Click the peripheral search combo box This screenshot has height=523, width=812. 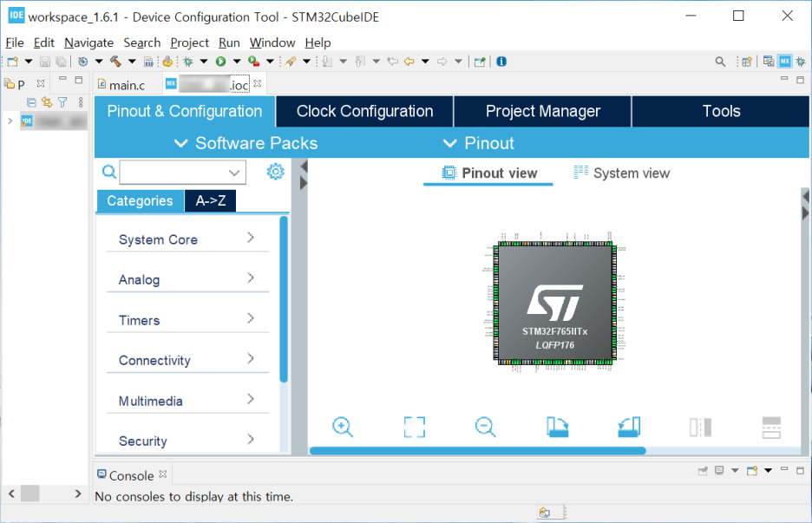[182, 172]
